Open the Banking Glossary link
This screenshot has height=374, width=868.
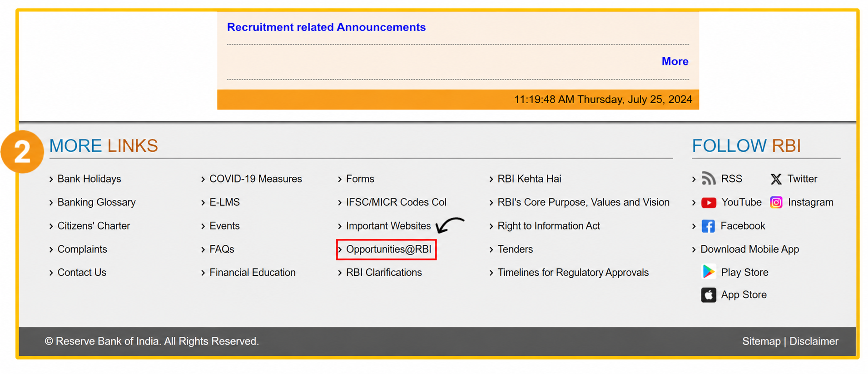[96, 202]
